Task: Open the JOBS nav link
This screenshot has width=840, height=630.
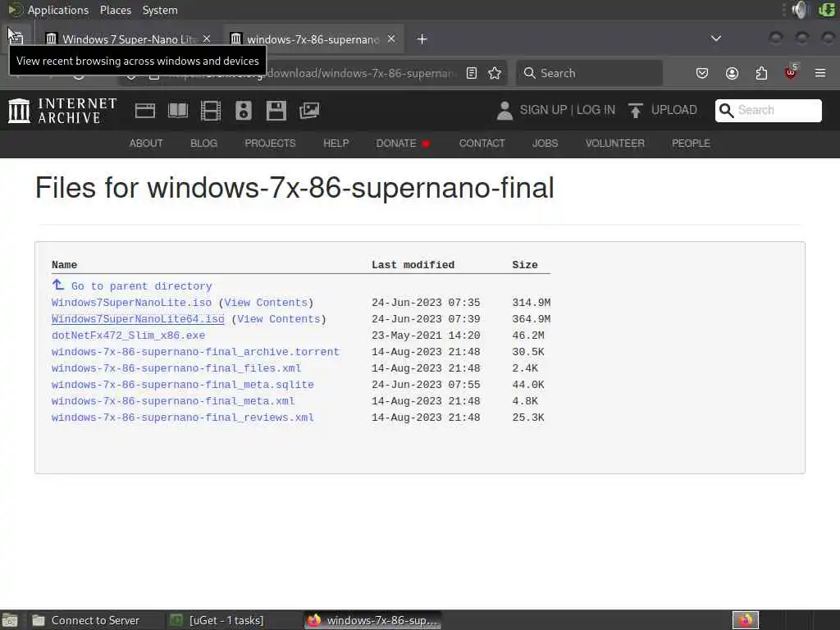Action: [545, 143]
